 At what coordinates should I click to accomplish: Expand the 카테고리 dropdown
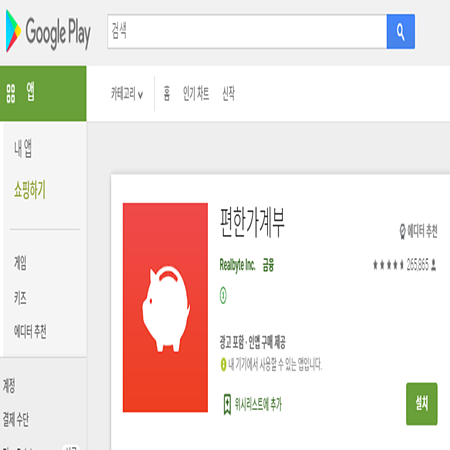coord(127,94)
